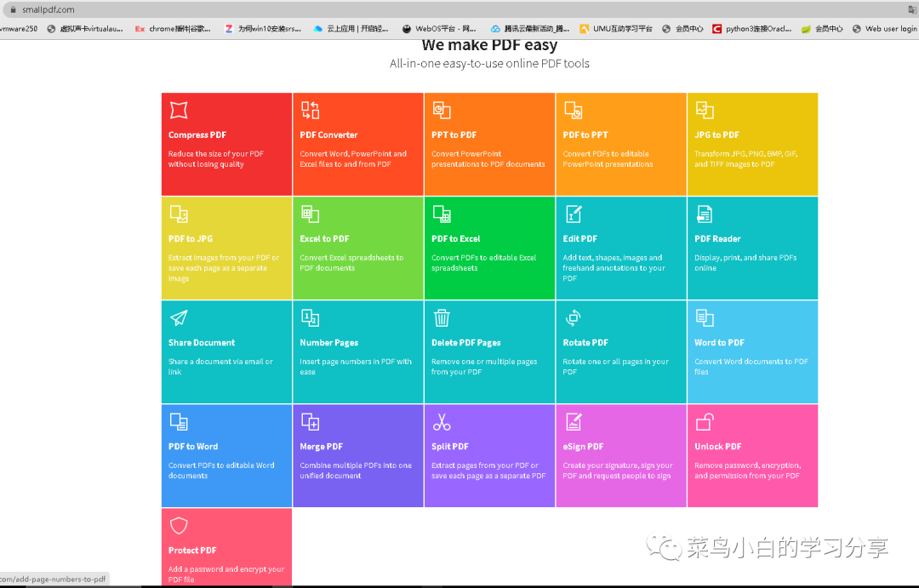The width and height of the screenshot is (919, 588).
Task: Click the translate icon in address bar
Action: point(912,9)
